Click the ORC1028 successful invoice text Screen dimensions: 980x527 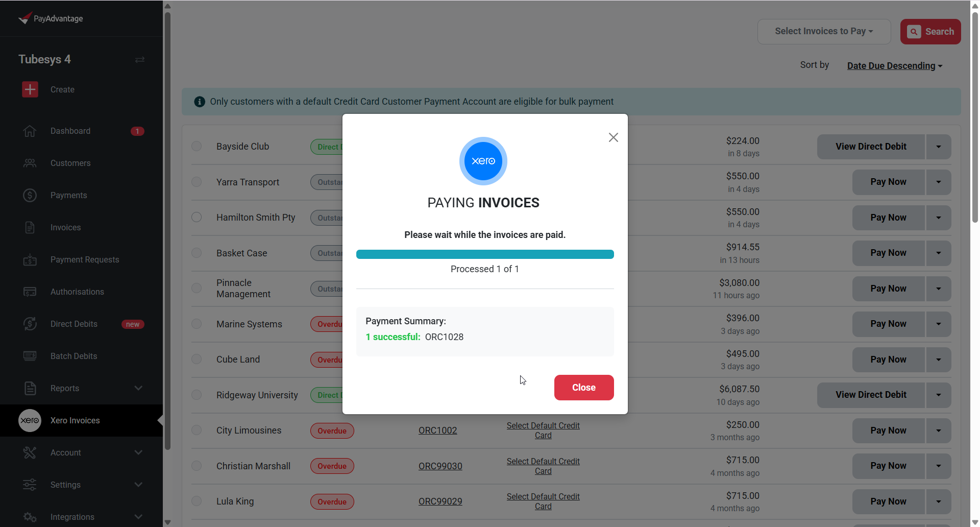click(444, 337)
